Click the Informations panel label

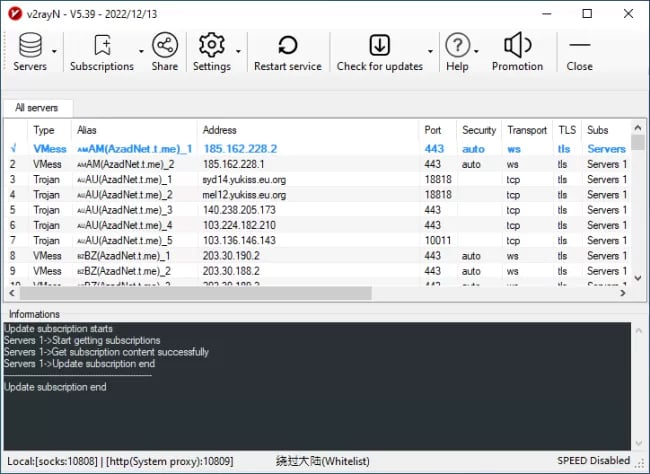34,314
